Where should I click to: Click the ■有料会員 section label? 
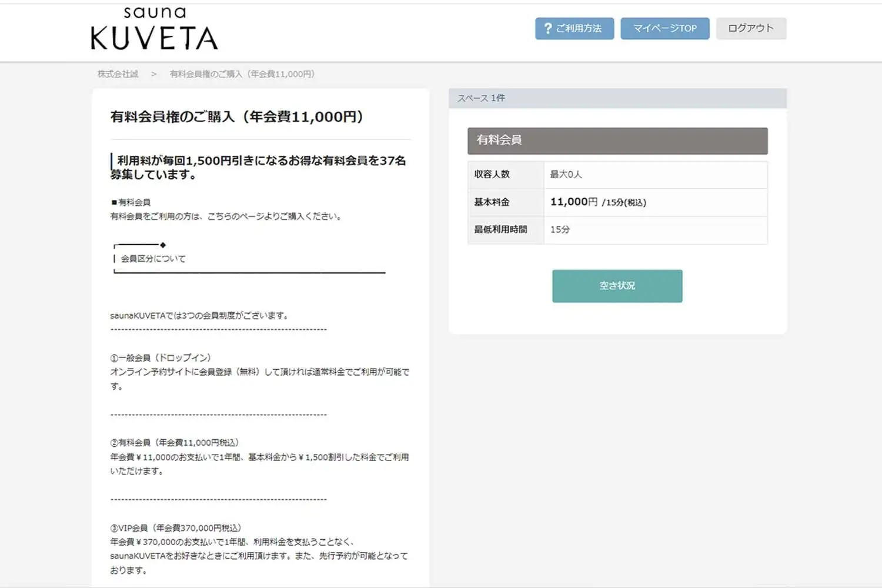coord(131,202)
